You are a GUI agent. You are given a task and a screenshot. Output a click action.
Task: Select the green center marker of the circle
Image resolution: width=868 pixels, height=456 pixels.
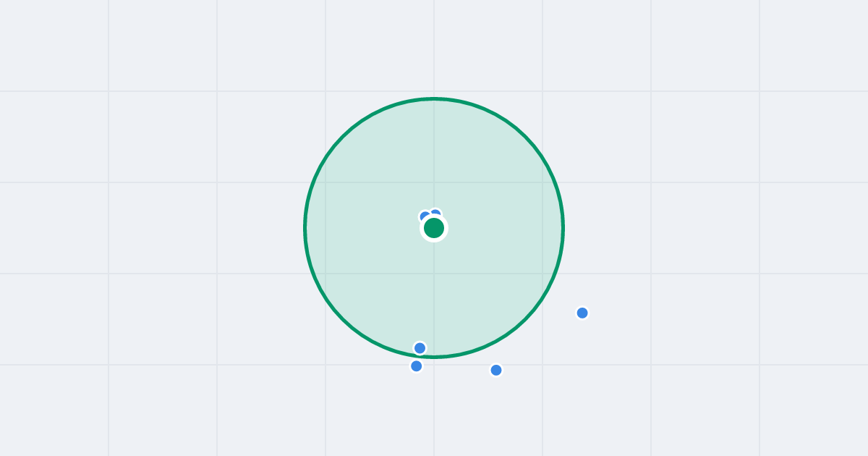tap(434, 228)
